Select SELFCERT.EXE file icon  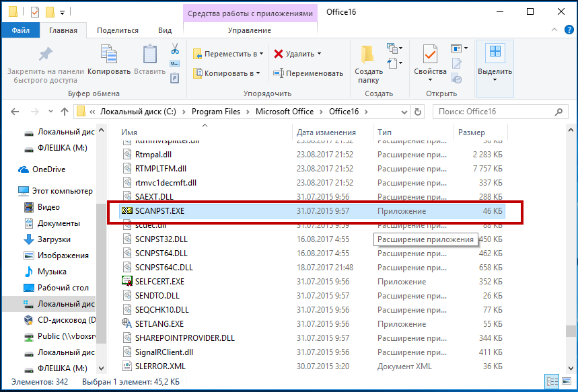(127, 282)
